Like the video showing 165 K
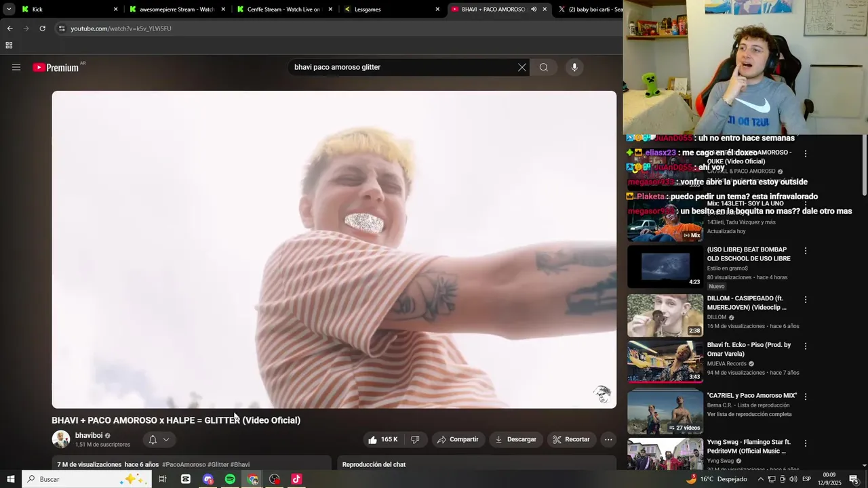This screenshot has height=488, width=868. [x=383, y=439]
